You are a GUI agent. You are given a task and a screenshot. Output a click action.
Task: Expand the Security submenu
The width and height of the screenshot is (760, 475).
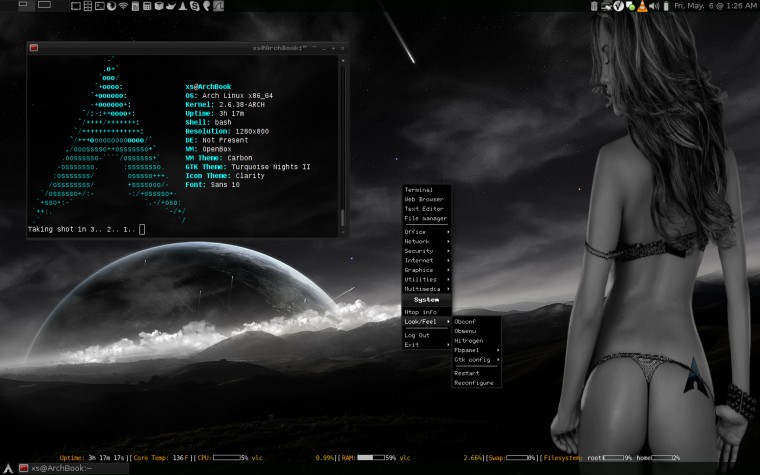[427, 251]
